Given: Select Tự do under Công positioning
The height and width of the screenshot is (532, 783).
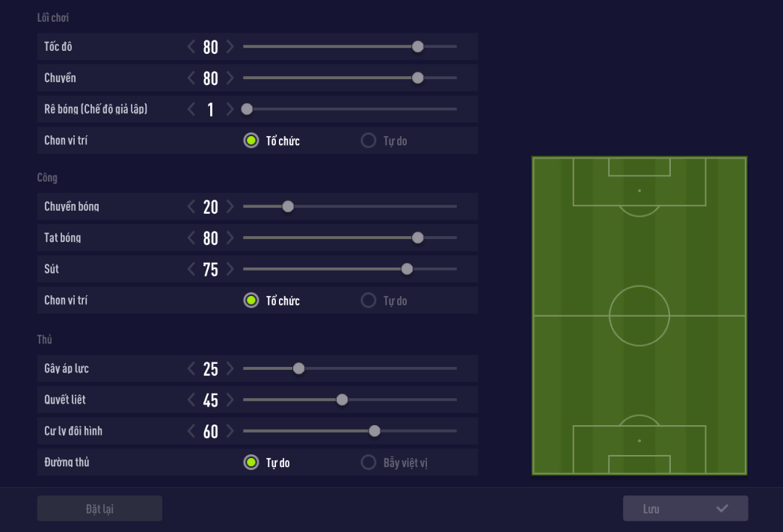Looking at the screenshot, I should [x=369, y=300].
